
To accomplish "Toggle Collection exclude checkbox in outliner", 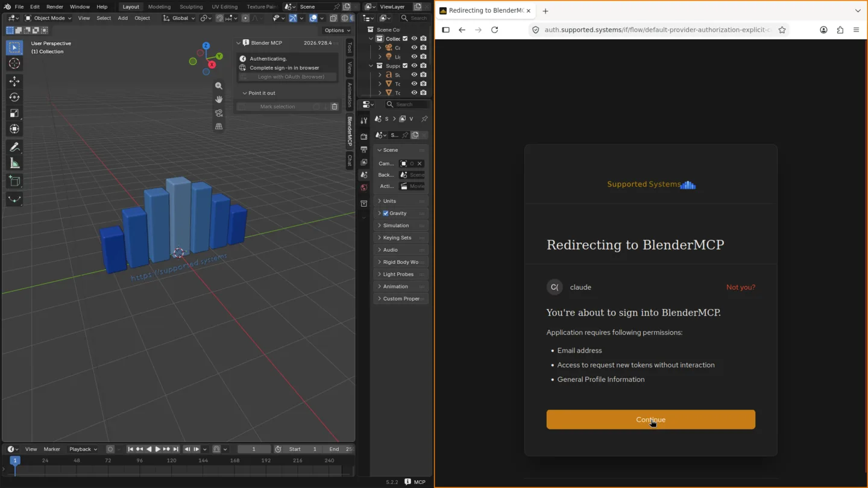I will point(405,39).
